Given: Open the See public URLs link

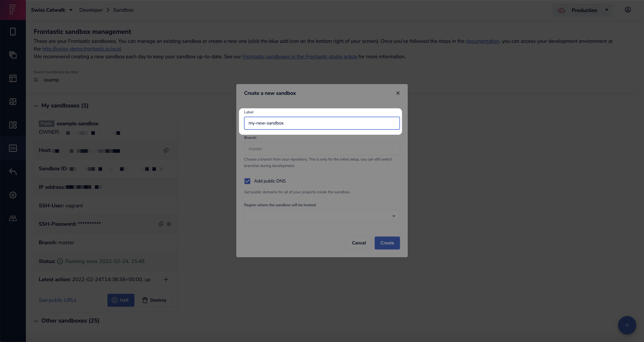Looking at the screenshot, I should (57, 300).
